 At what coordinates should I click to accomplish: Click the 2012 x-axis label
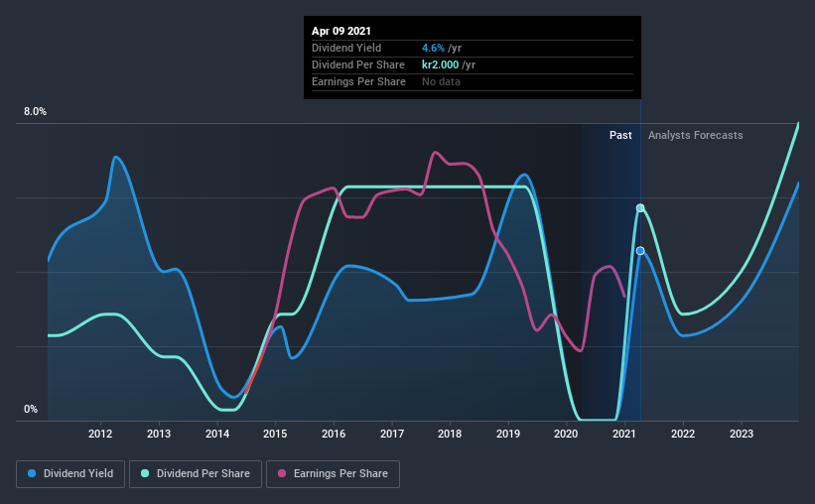100,434
